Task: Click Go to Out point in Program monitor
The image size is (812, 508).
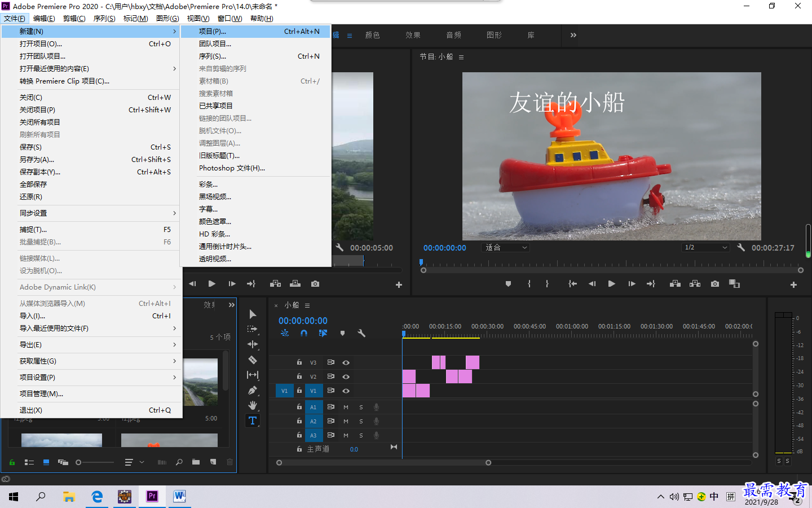Action: [x=651, y=284]
